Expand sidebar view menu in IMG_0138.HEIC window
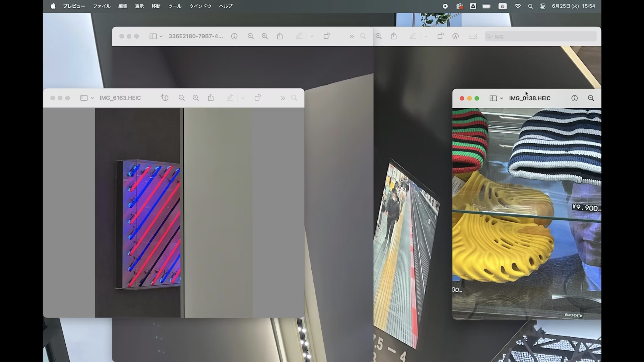 pyautogui.click(x=501, y=98)
